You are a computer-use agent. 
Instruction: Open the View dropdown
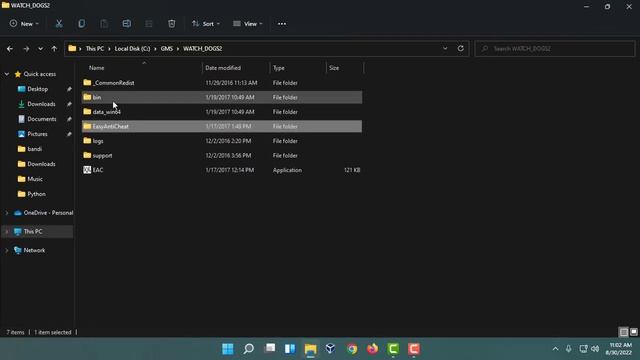(248, 24)
